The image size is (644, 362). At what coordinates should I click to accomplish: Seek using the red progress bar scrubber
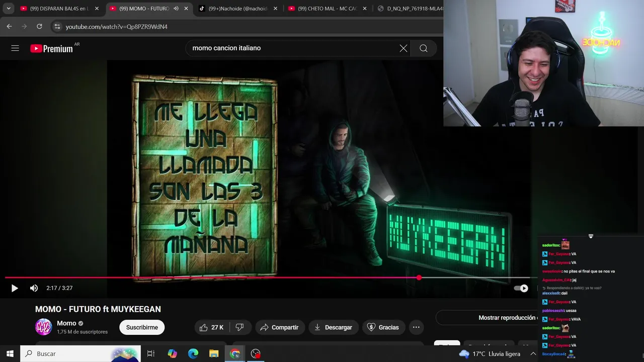pos(419,278)
